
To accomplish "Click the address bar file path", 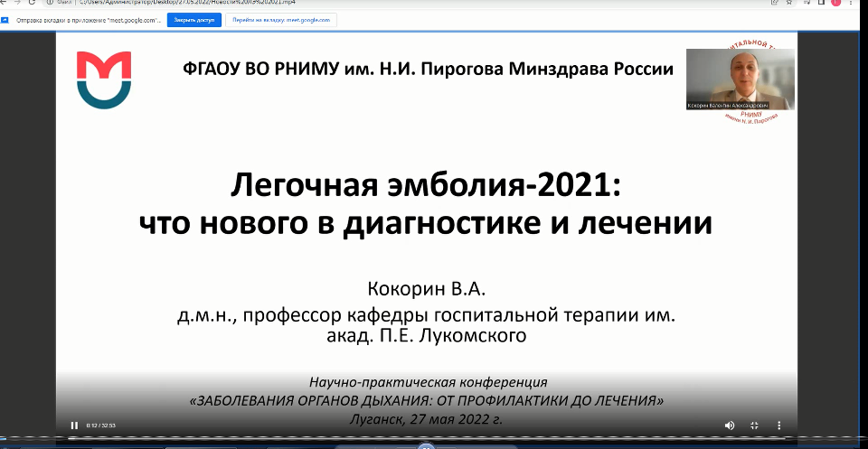I will pyautogui.click(x=188, y=2).
